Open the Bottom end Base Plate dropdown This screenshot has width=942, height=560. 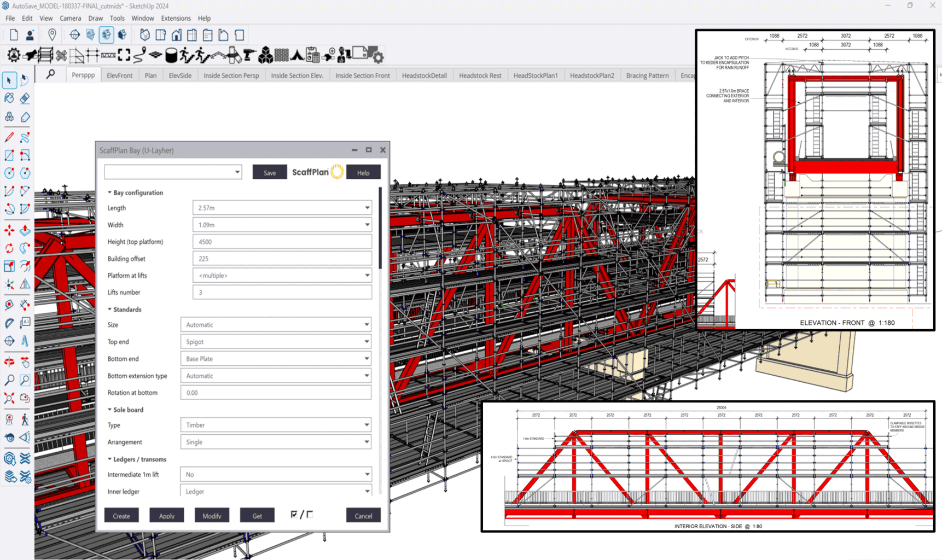tap(276, 359)
